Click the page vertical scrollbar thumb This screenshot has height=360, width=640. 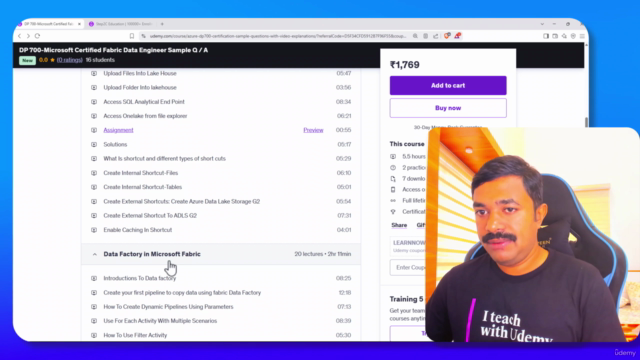click(x=586, y=122)
